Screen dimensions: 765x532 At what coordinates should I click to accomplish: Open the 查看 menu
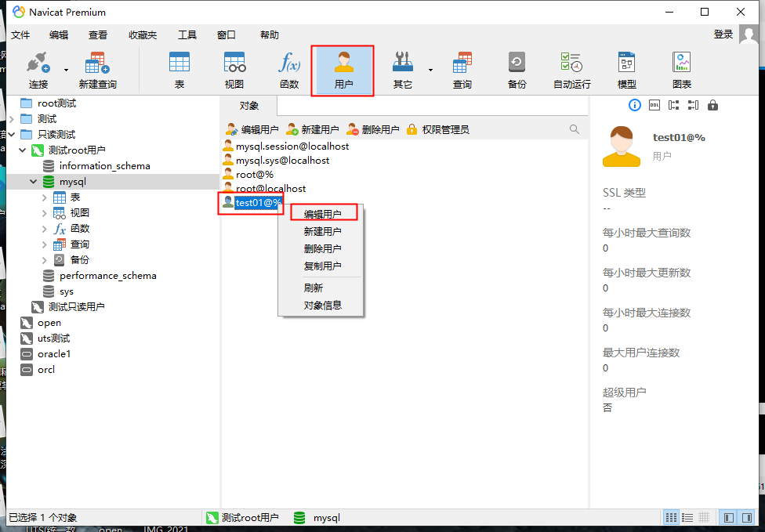(x=98, y=35)
